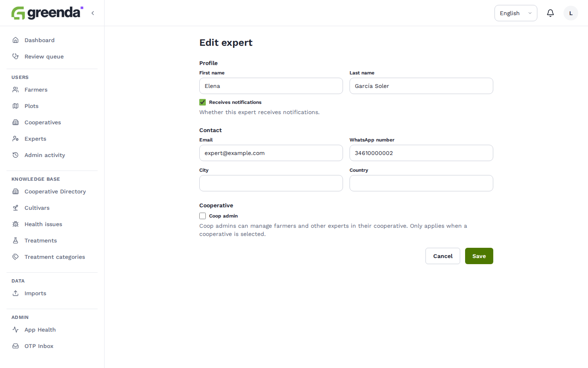Open the Review queue page
This screenshot has width=588, height=368.
pyautogui.click(x=52, y=56)
